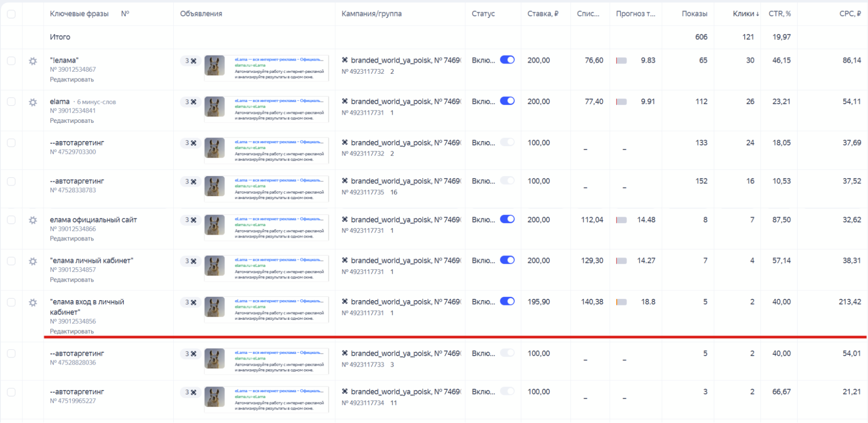Select checkbox for elama keyword row

click(x=11, y=102)
